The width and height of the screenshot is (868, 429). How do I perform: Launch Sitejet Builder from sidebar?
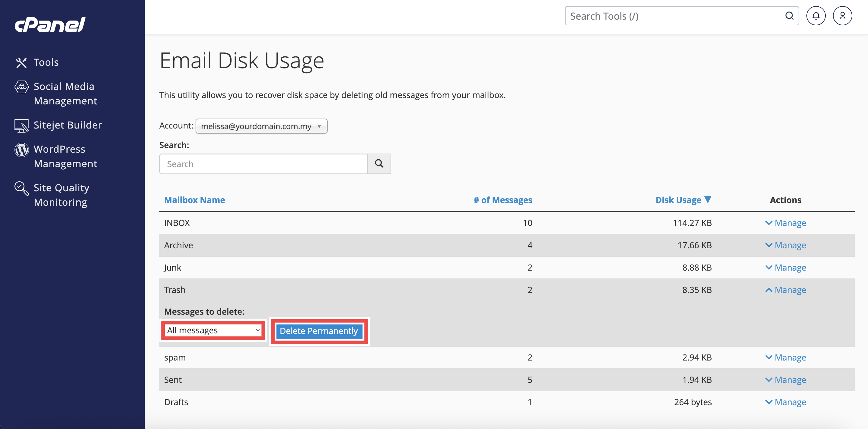67,125
